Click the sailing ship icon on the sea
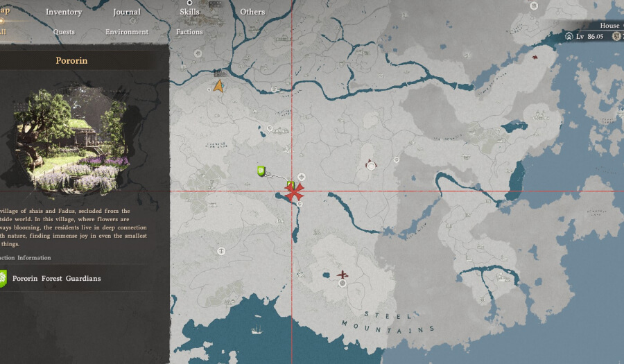624x364 pixels. pyautogui.click(x=257, y=329)
